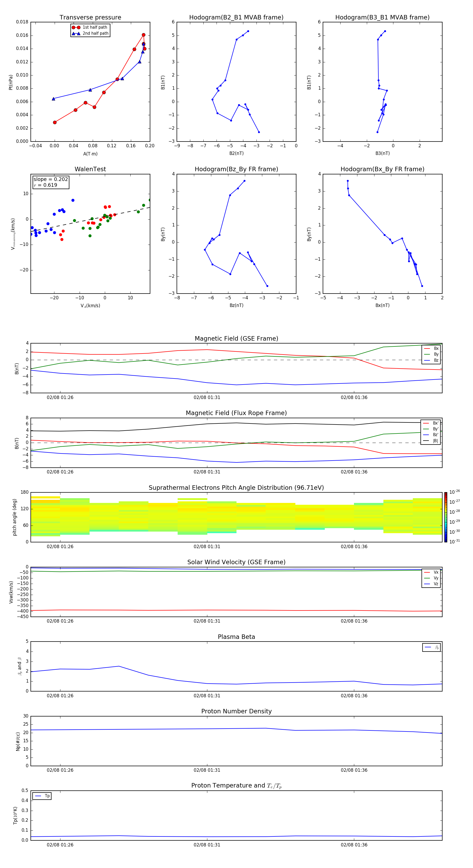The image size is (473, 868).
Task: Click 'Proton Temperature and Te/Tp' title
Action: point(236,785)
